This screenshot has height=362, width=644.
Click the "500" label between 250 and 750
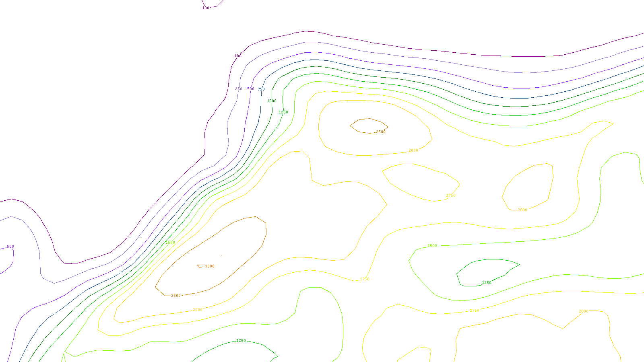(251, 89)
